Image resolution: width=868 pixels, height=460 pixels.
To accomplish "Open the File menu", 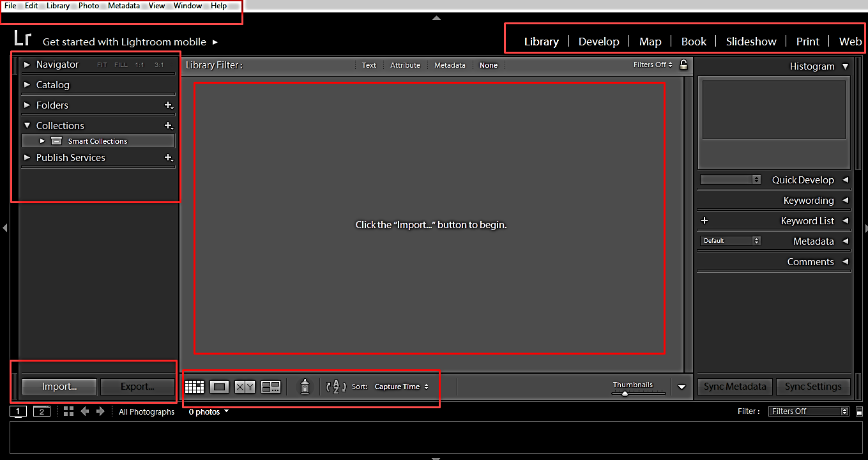I will click(x=10, y=6).
